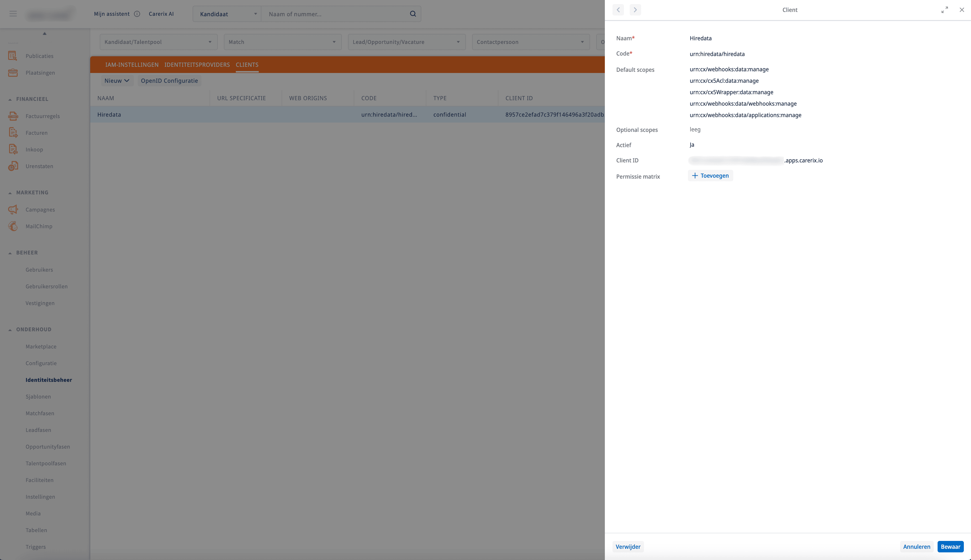Open the Kandidaat search type dropdown
Screen dimensions: 971x560
point(227,14)
